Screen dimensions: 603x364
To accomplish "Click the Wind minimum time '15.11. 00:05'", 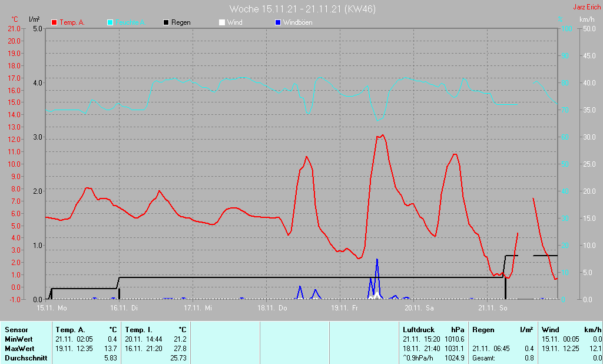I will [561, 339].
